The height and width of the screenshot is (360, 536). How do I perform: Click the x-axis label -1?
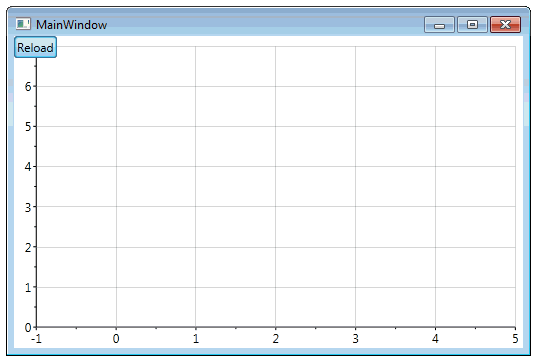pyautogui.click(x=36, y=338)
